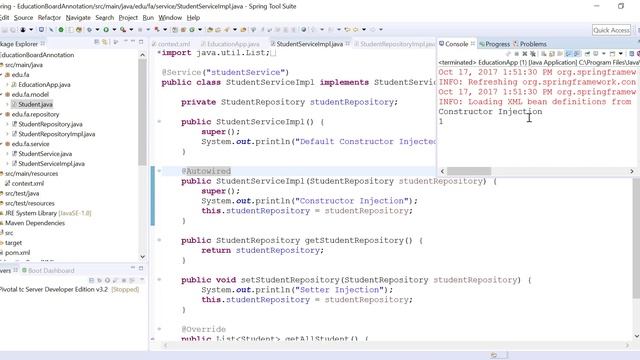
Task: Click the Pin Console icon
Action: (588, 53)
